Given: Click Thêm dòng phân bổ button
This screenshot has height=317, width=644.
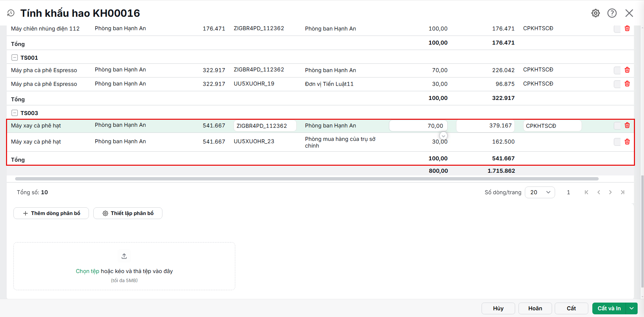Looking at the screenshot, I should pyautogui.click(x=51, y=213).
